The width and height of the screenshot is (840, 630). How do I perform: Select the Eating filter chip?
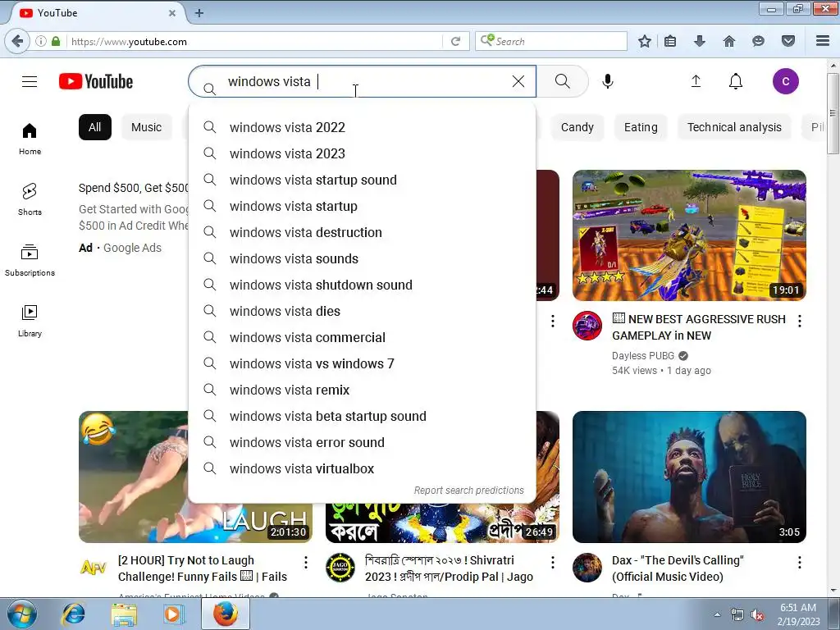pos(641,127)
